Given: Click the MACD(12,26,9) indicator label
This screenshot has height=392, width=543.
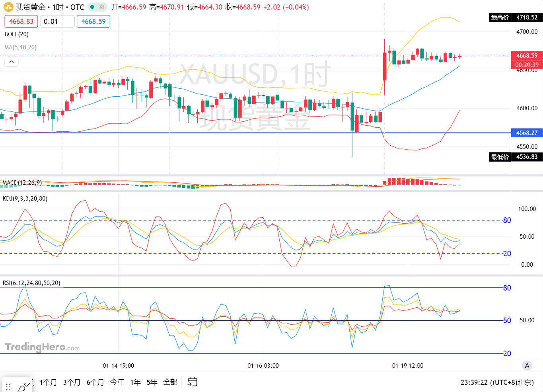Looking at the screenshot, I should pos(22,183).
